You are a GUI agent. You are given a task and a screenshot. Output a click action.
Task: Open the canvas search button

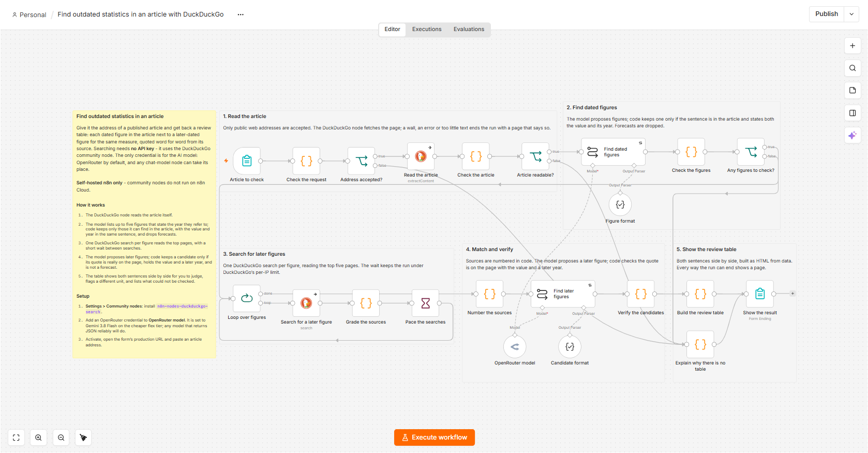(852, 68)
